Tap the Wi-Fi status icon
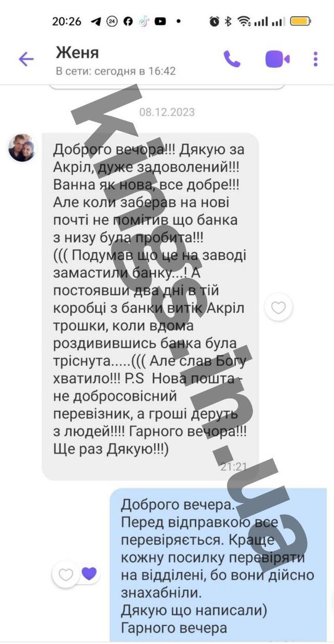This screenshot has height=644, width=334. [244, 21]
